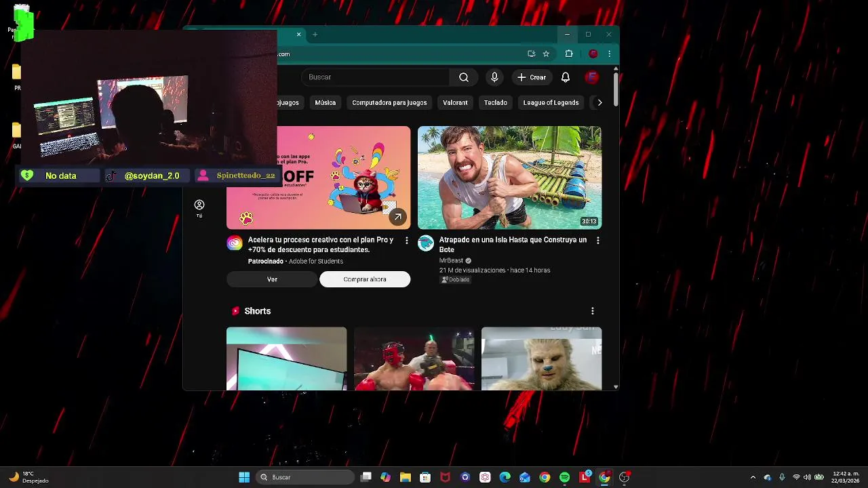
Task: Open options menu for the Adobe ad
Action: pyautogui.click(x=407, y=241)
